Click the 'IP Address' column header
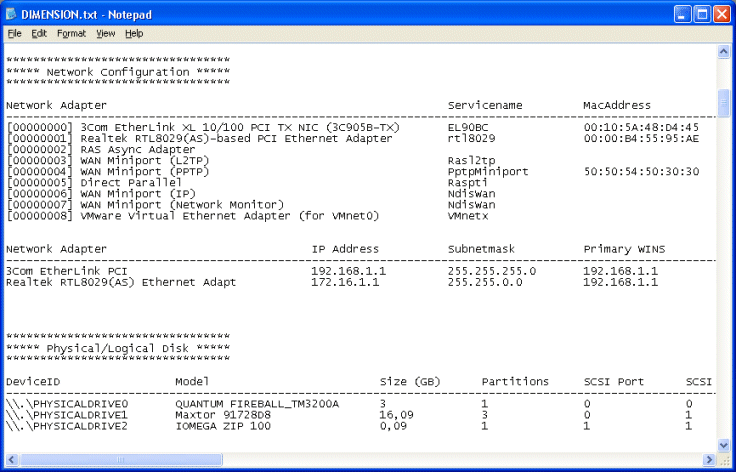 click(x=345, y=249)
